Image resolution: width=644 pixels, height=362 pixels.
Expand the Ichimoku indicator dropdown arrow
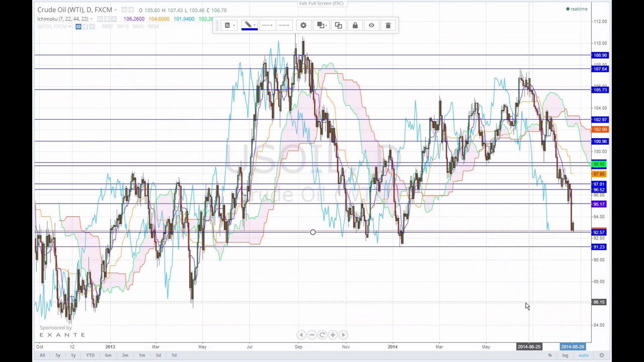click(92, 19)
